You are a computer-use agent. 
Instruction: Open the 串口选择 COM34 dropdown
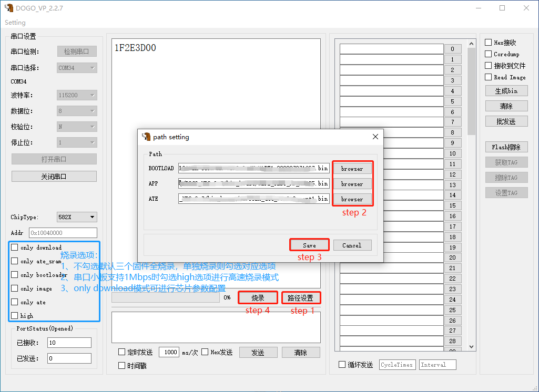(77, 68)
